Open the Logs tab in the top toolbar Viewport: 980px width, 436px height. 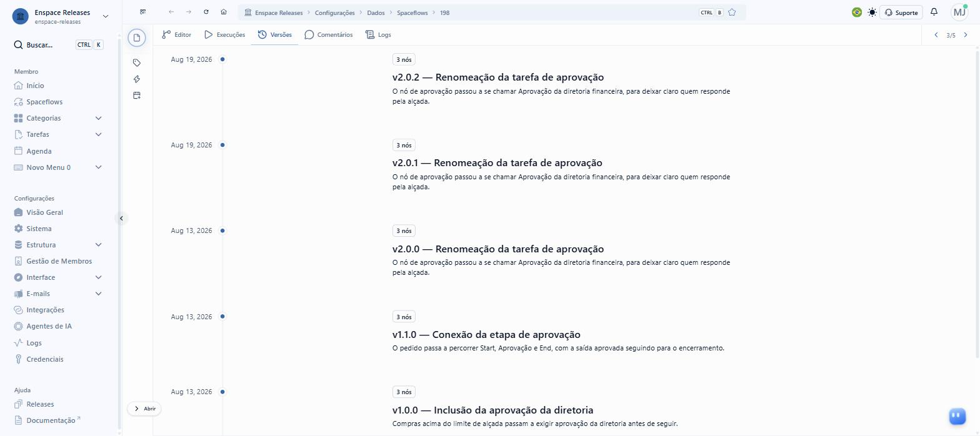(x=378, y=35)
